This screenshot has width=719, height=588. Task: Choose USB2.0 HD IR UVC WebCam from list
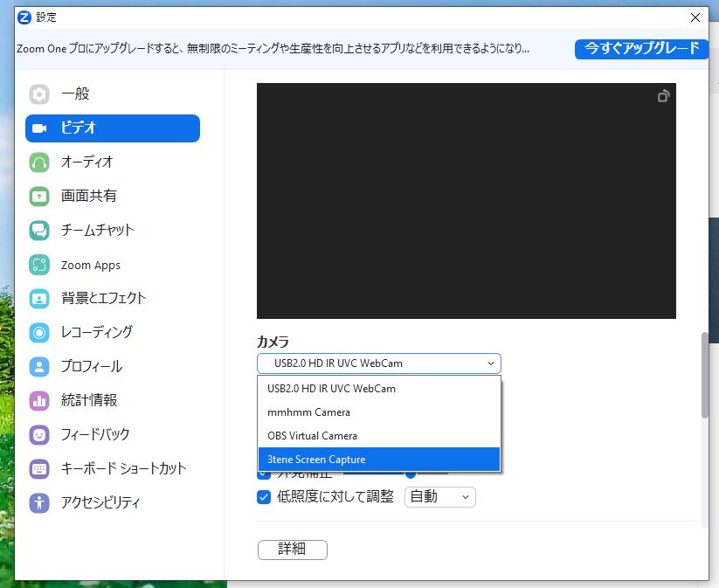tap(379, 389)
